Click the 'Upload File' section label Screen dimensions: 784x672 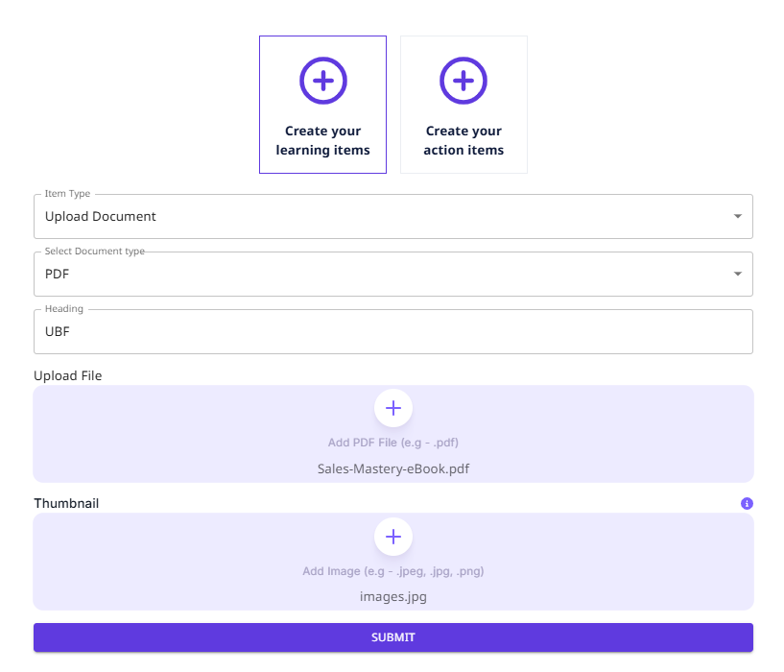tap(67, 375)
